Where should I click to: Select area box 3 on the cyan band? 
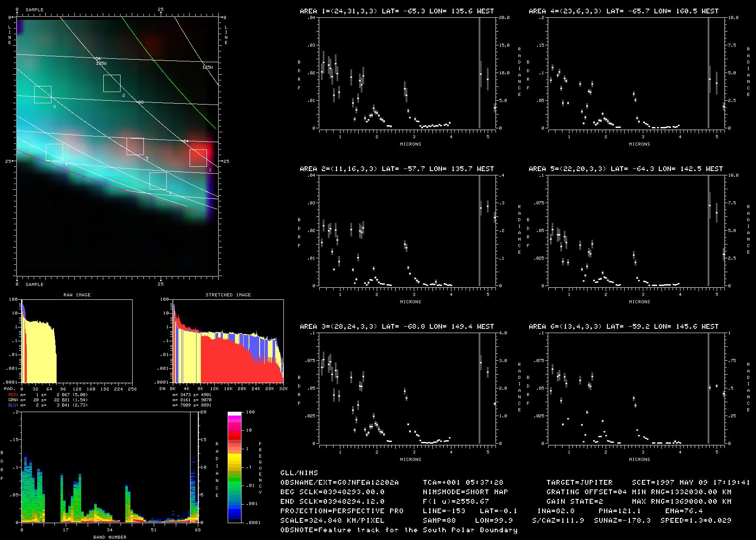[x=158, y=181]
